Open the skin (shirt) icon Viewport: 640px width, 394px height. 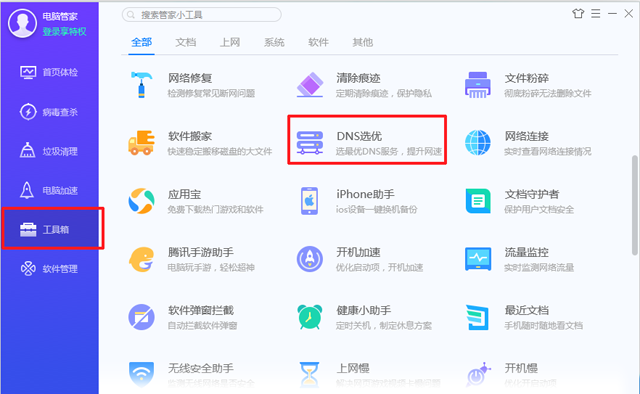578,13
